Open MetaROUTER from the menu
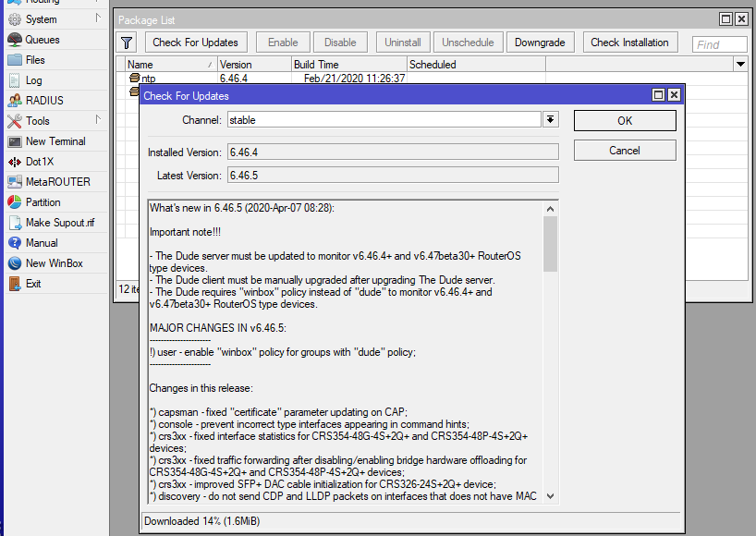Image resolution: width=756 pixels, height=536 pixels. coord(57,182)
